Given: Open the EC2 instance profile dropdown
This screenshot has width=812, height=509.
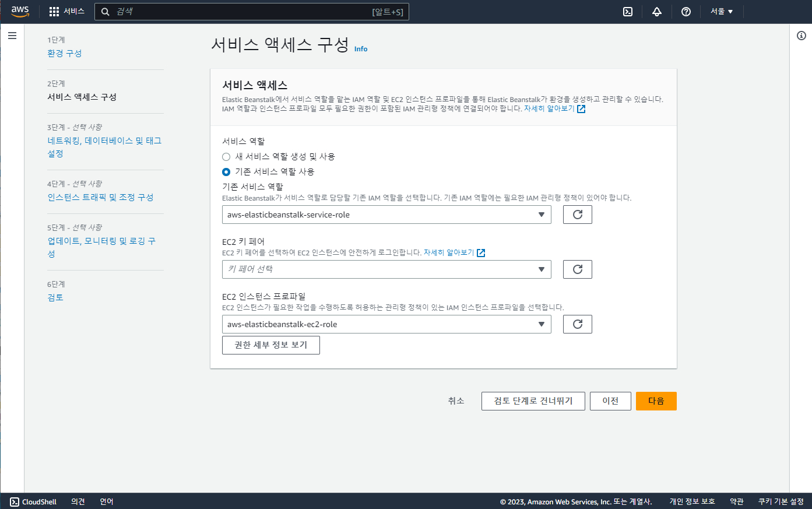Looking at the screenshot, I should [x=386, y=324].
